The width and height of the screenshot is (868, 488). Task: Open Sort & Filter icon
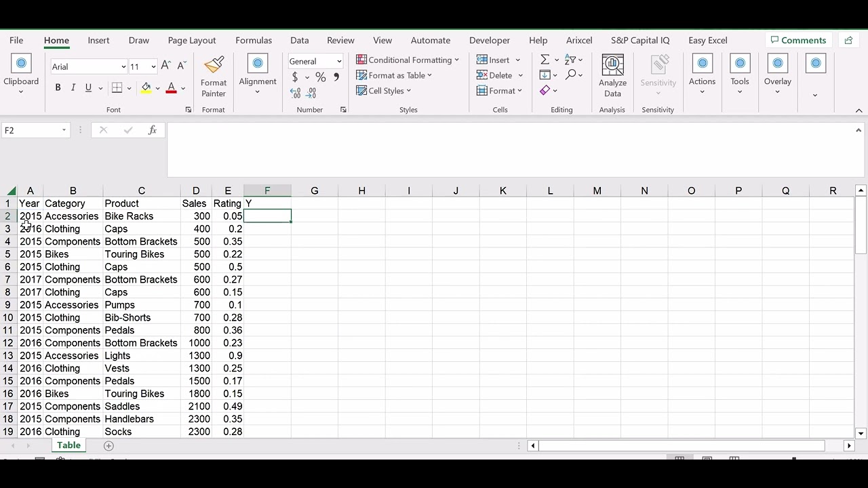tap(570, 60)
